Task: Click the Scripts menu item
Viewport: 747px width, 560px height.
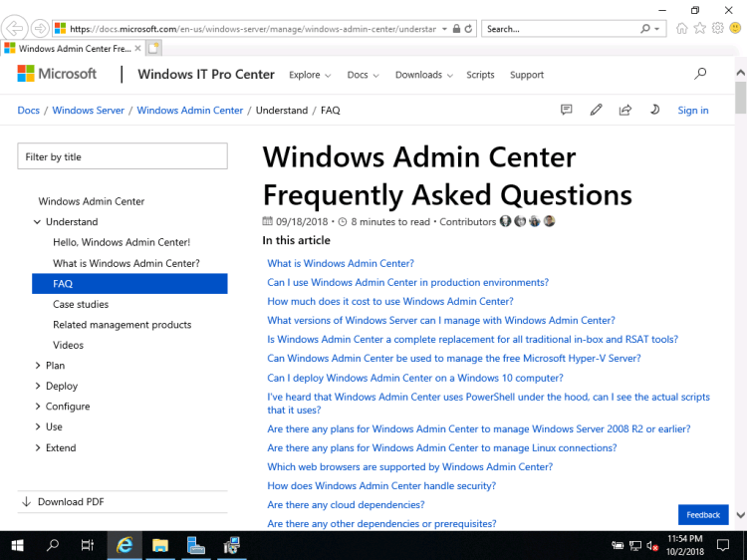Action: tap(480, 75)
